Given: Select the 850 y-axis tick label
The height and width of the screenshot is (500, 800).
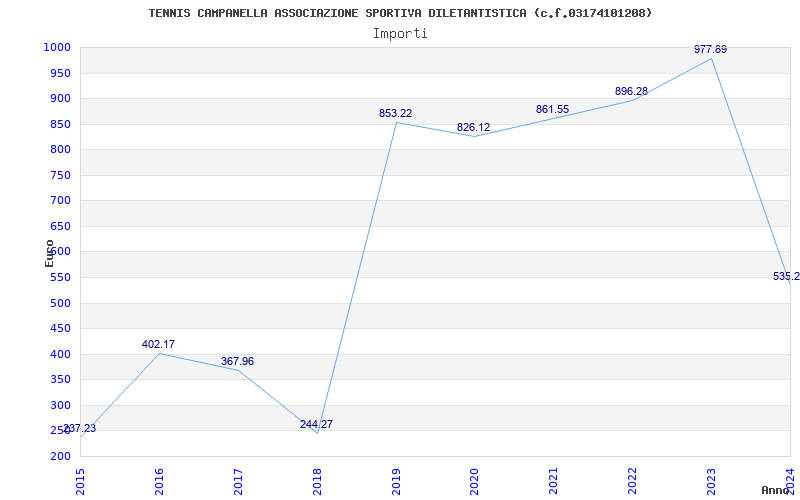Looking at the screenshot, I should tap(60, 124).
